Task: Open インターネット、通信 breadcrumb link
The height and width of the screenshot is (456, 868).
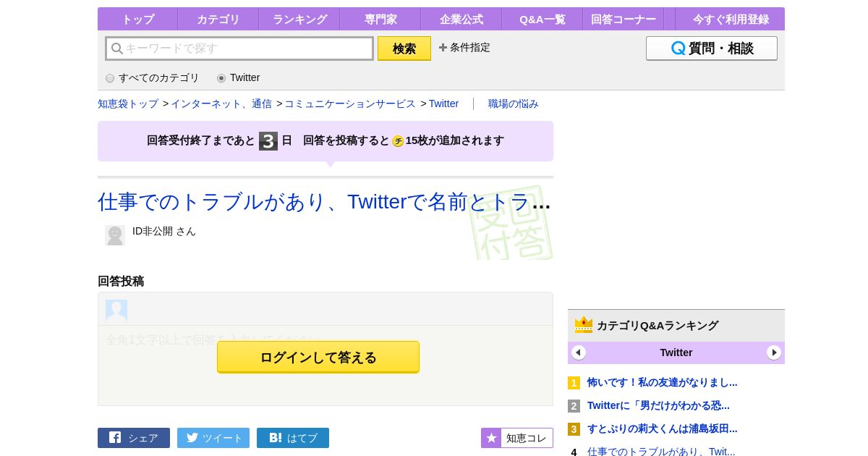Action: [x=221, y=104]
